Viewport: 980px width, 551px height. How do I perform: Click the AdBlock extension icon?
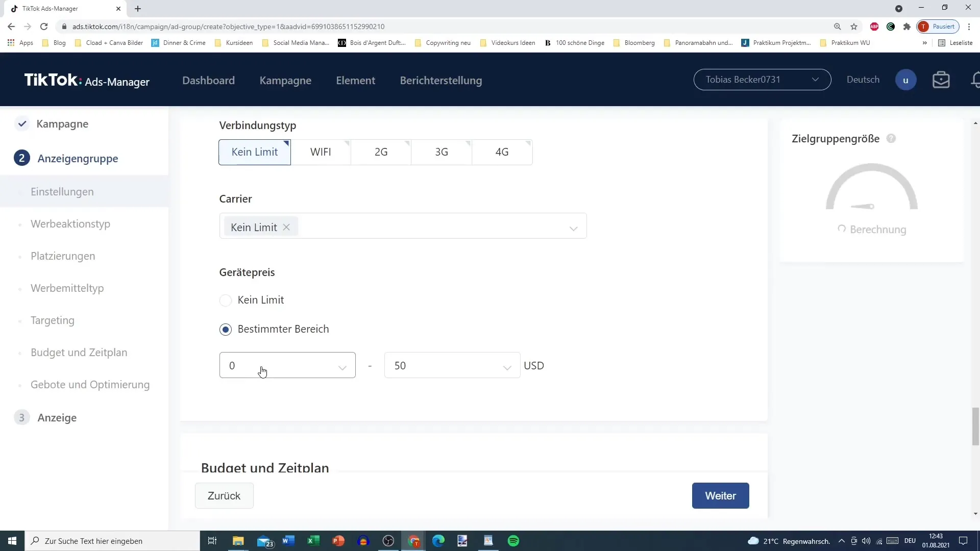coord(874,27)
